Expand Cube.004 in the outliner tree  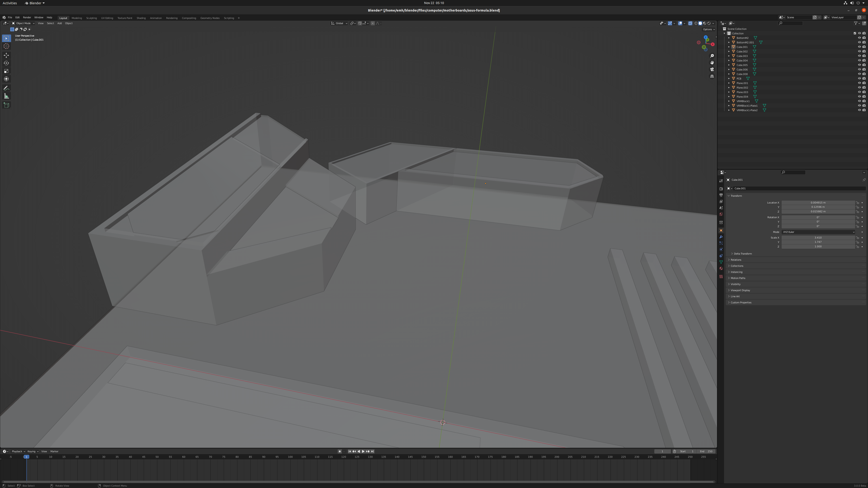[x=729, y=61]
